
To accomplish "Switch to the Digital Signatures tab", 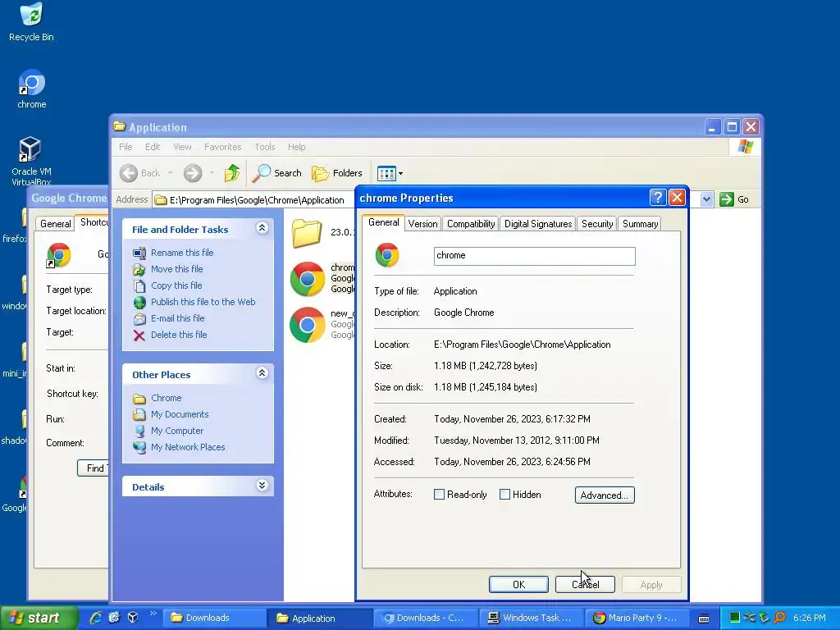I will coord(538,224).
